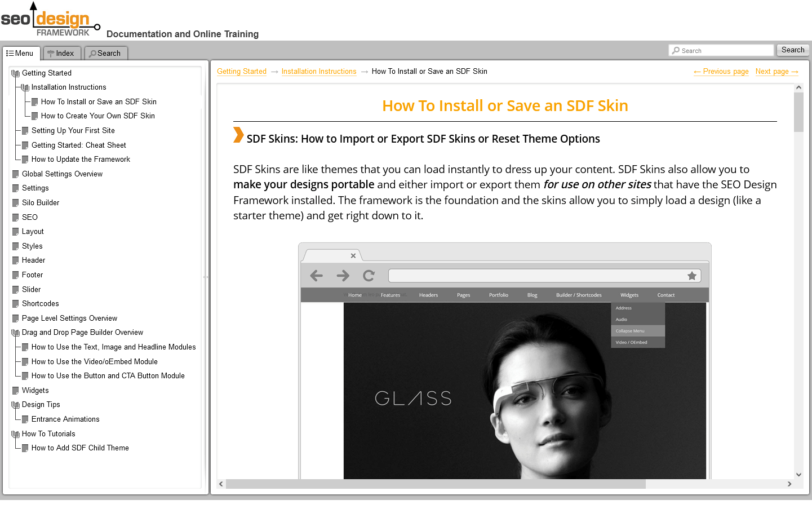The image size is (812, 513).
Task: Select Setting Up Your First Site label
Action: pyautogui.click(x=73, y=131)
